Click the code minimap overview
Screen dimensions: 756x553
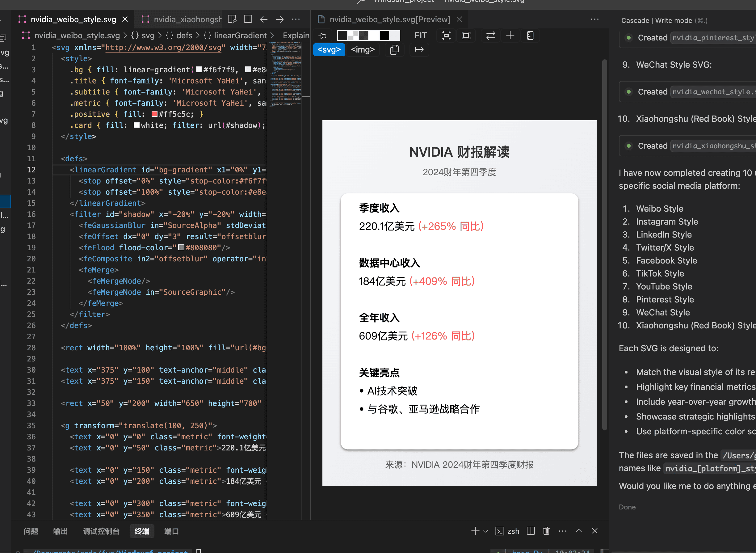(285, 74)
